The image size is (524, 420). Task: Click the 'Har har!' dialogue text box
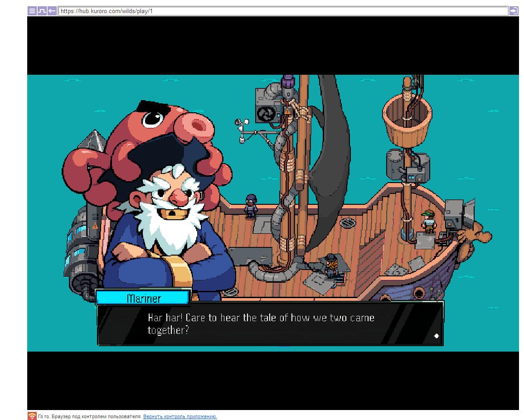point(270,323)
